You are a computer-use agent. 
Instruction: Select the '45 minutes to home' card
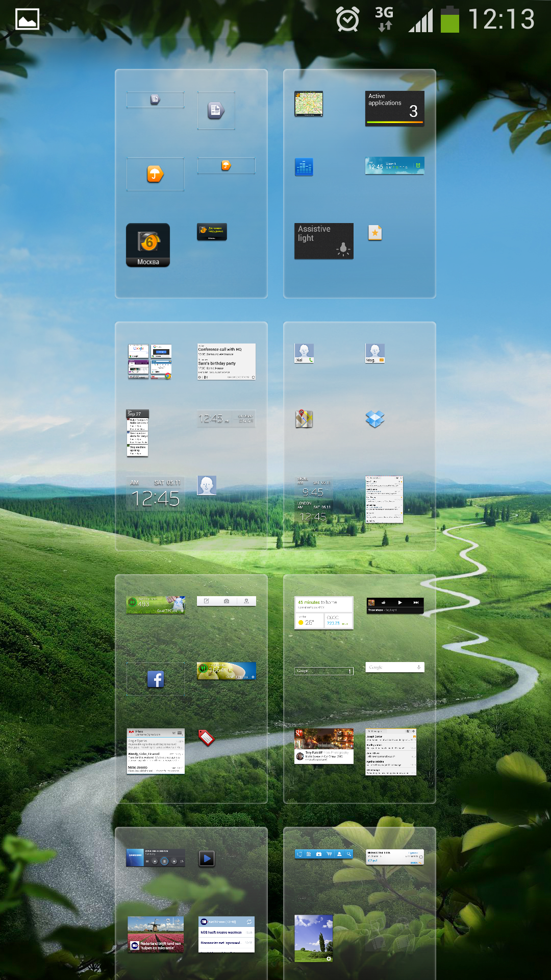[323, 604]
